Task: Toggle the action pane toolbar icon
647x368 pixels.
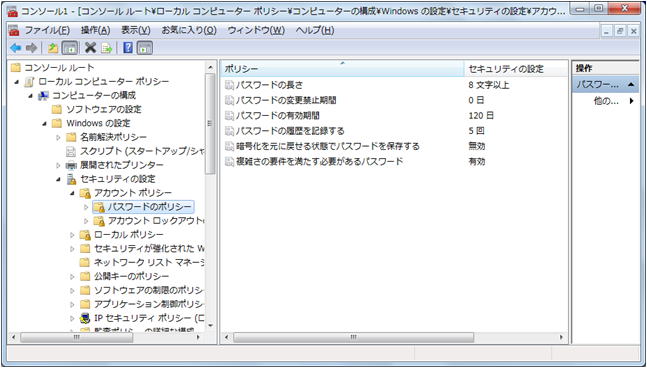Action: [x=145, y=48]
